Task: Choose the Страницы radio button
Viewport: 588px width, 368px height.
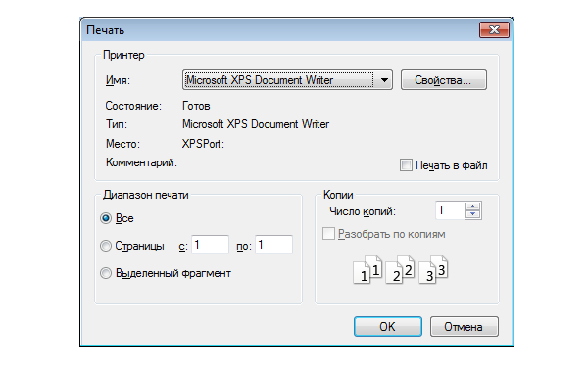Action: (106, 246)
